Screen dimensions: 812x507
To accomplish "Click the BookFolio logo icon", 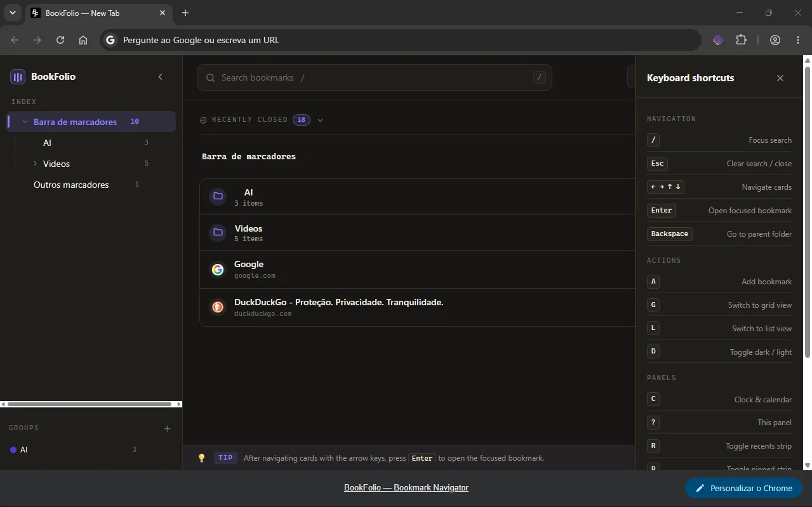I will pos(18,77).
